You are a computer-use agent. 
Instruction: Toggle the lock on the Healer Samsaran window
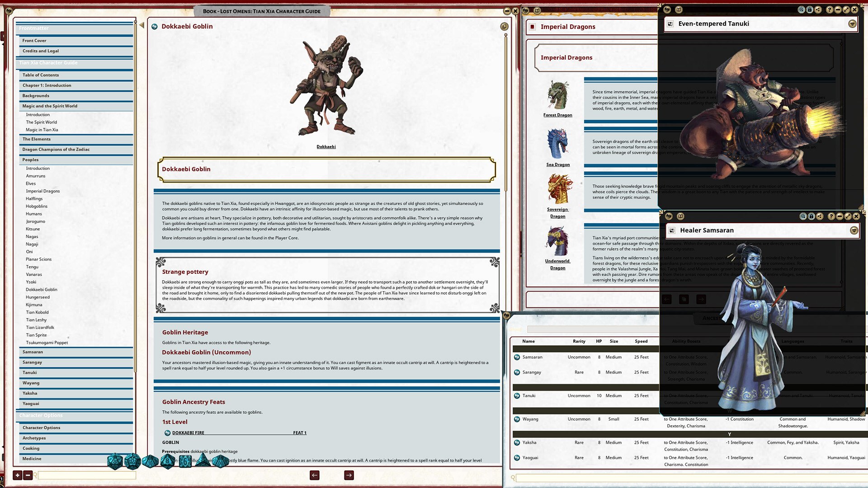pyautogui.click(x=811, y=216)
